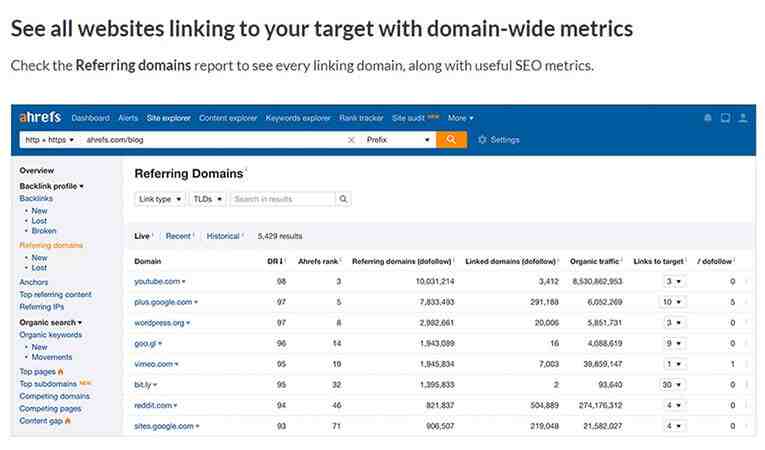
Task: Open Alerts in top navigation
Action: pos(128,118)
